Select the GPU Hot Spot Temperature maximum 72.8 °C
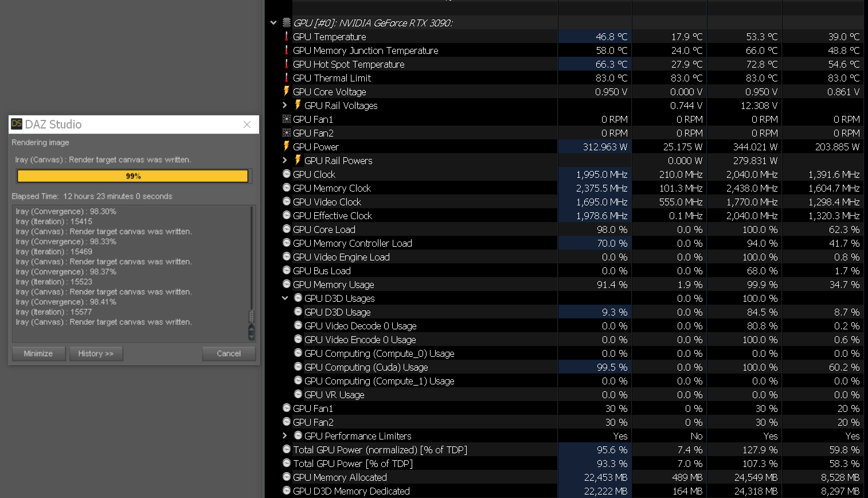The width and height of the screenshot is (868, 498). click(762, 64)
